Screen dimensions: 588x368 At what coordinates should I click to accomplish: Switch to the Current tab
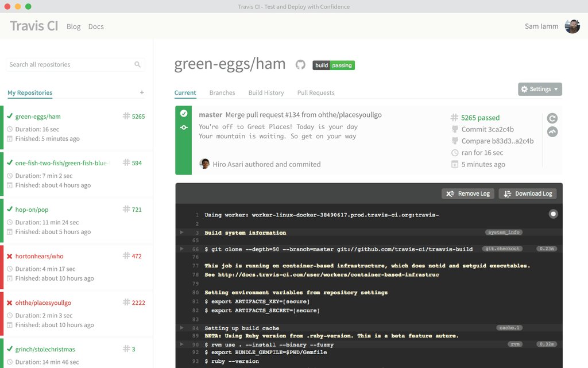[185, 92]
